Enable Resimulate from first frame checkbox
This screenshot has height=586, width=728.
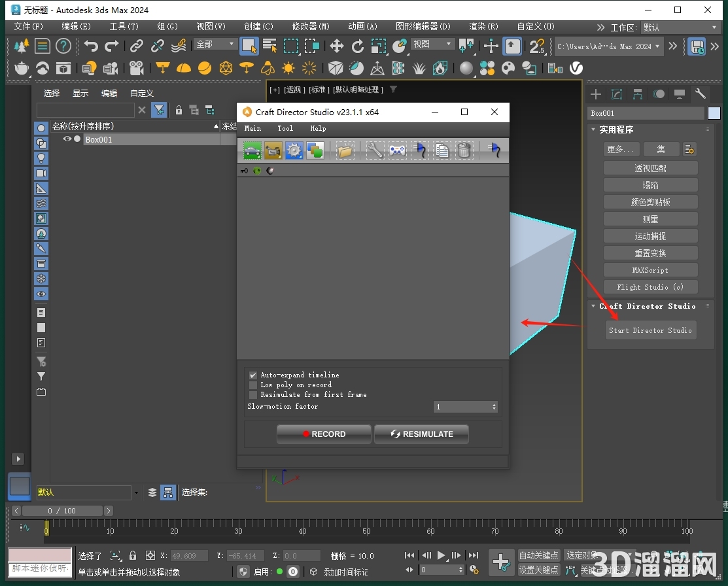point(253,394)
